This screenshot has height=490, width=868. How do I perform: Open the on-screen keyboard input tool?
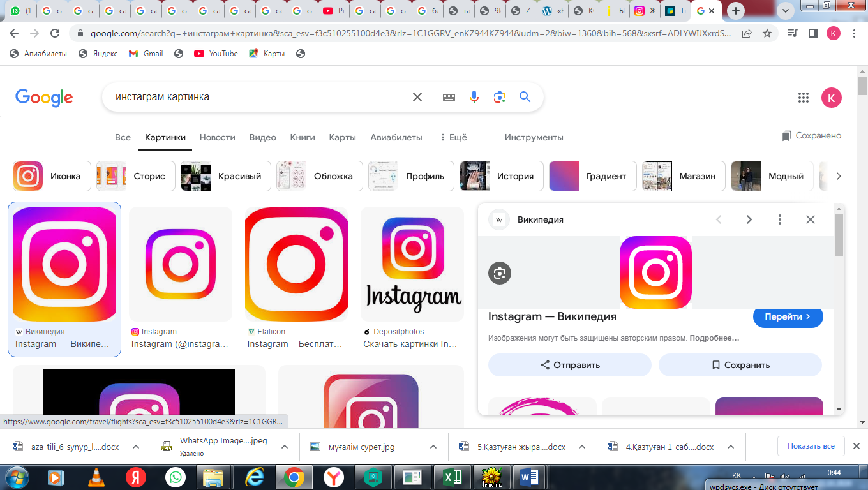pyautogui.click(x=449, y=97)
